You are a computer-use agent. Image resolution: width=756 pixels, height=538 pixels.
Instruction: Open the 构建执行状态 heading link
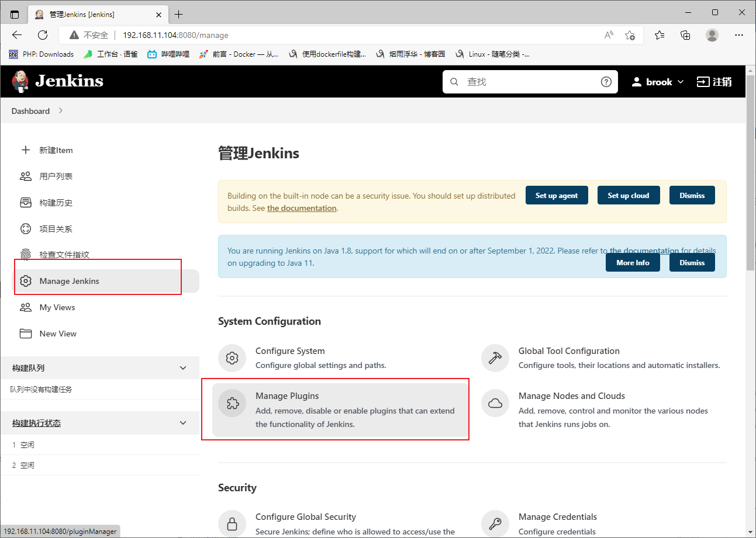[x=36, y=423]
